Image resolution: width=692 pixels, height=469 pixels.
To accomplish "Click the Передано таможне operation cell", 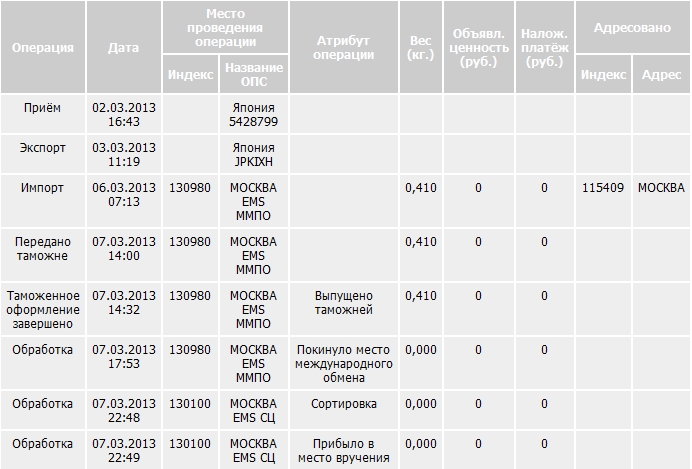I will point(42,249).
